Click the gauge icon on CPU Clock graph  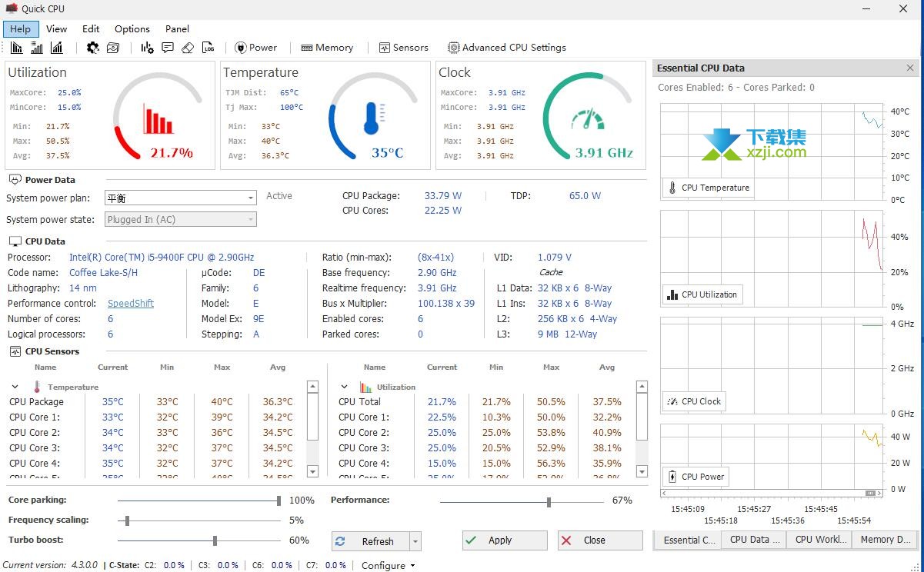pos(672,401)
